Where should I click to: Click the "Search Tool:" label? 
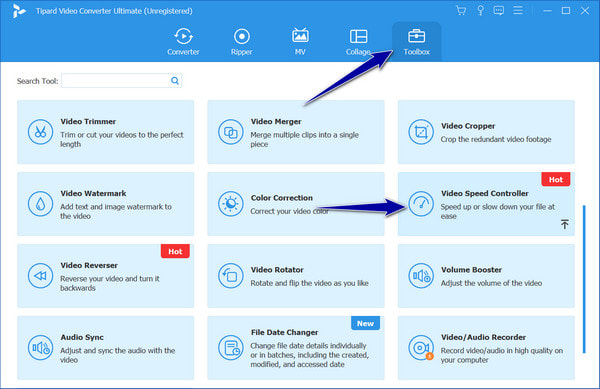[x=38, y=81]
